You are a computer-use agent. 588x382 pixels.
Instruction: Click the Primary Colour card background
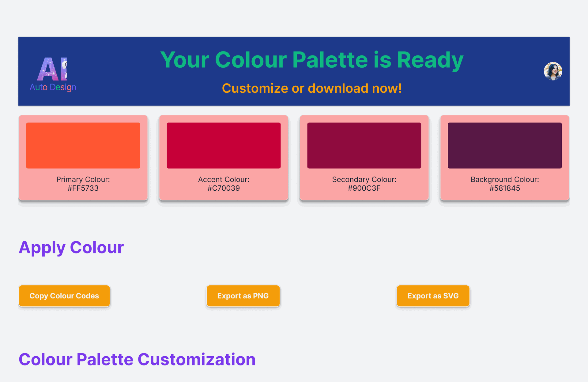pos(83,196)
